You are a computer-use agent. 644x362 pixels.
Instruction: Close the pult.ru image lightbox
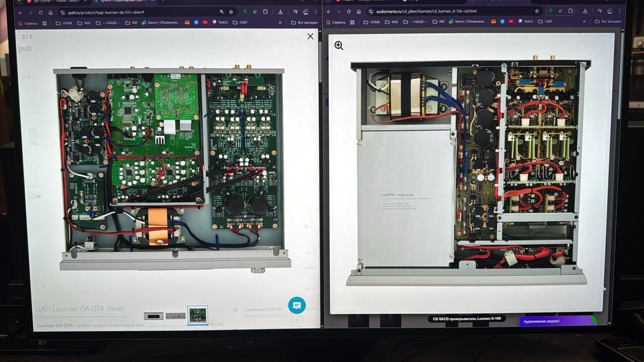310,36
